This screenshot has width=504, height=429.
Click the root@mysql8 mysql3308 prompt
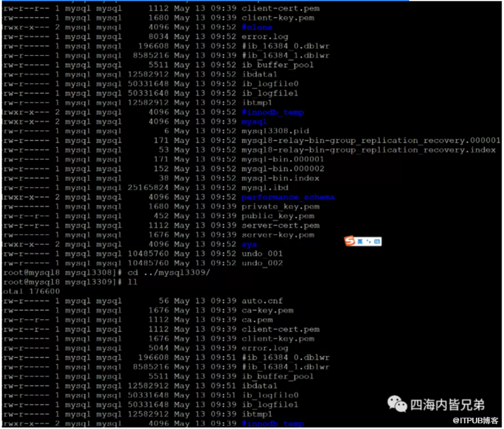[x=62, y=273]
